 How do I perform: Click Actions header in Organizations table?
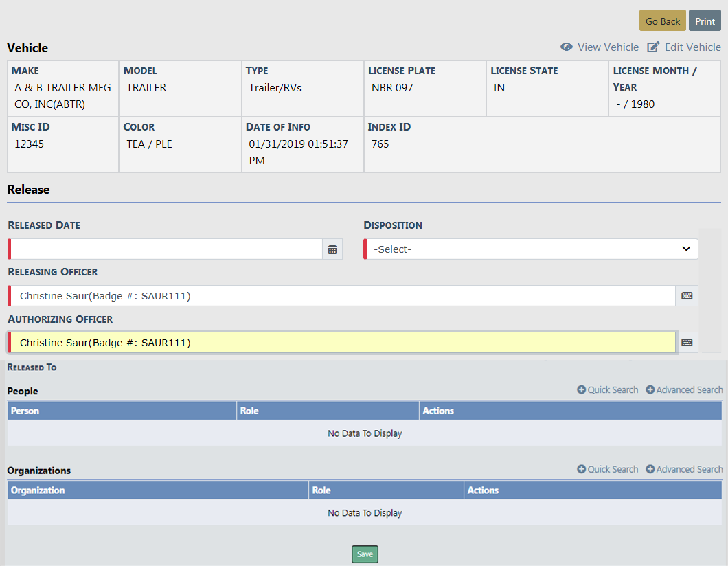click(x=483, y=490)
